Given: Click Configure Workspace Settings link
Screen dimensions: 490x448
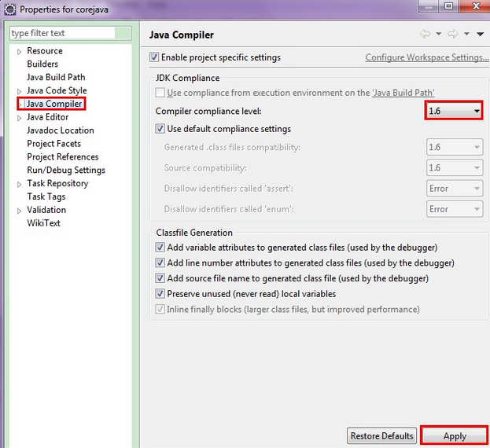Looking at the screenshot, I should pyautogui.click(x=427, y=57).
